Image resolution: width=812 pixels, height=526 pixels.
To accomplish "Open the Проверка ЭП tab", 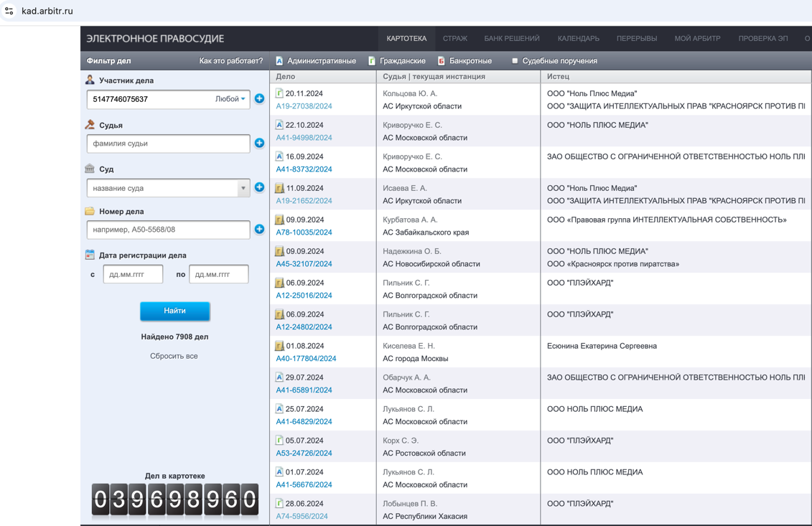I will coord(763,38).
